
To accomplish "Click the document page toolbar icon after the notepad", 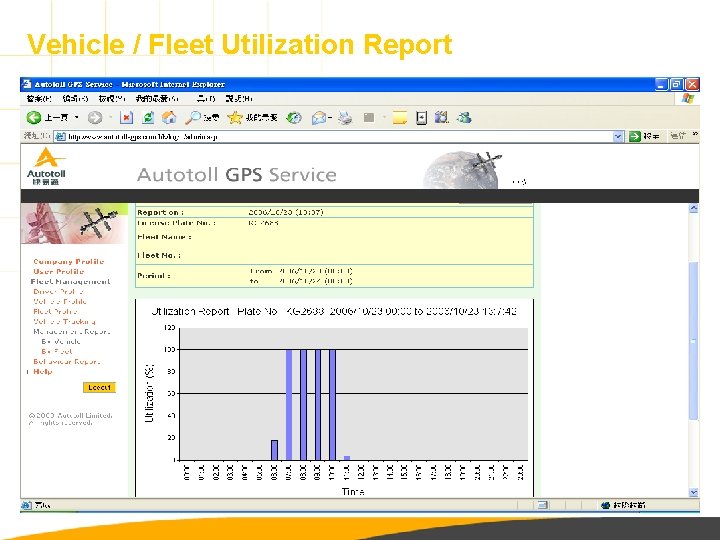I will 421,118.
